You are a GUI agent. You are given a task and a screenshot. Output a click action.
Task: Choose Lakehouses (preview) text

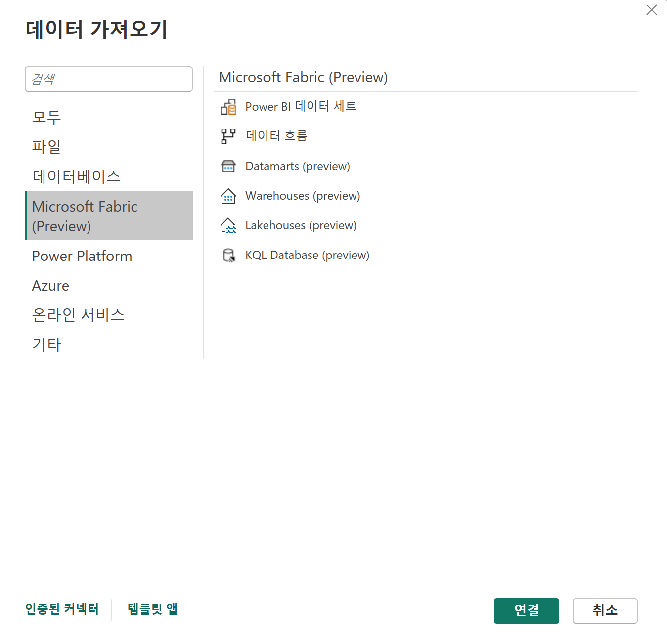pos(301,225)
